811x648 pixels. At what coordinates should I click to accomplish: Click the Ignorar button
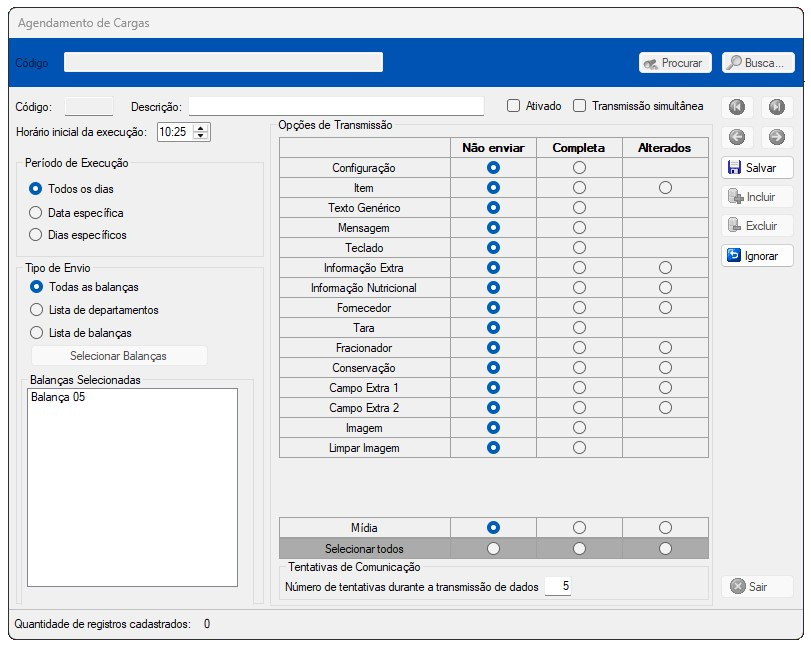pyautogui.click(x=757, y=255)
